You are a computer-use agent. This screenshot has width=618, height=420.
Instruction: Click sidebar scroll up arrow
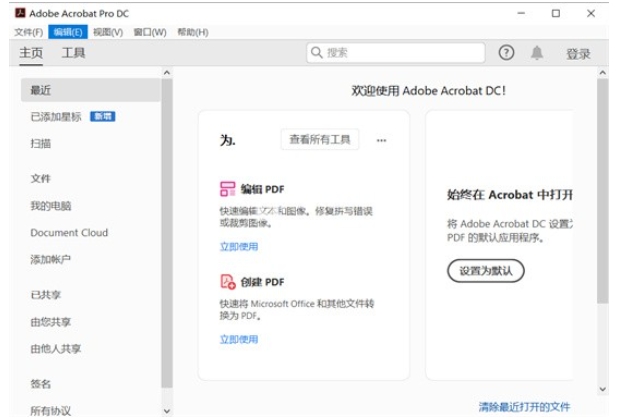coord(167,72)
